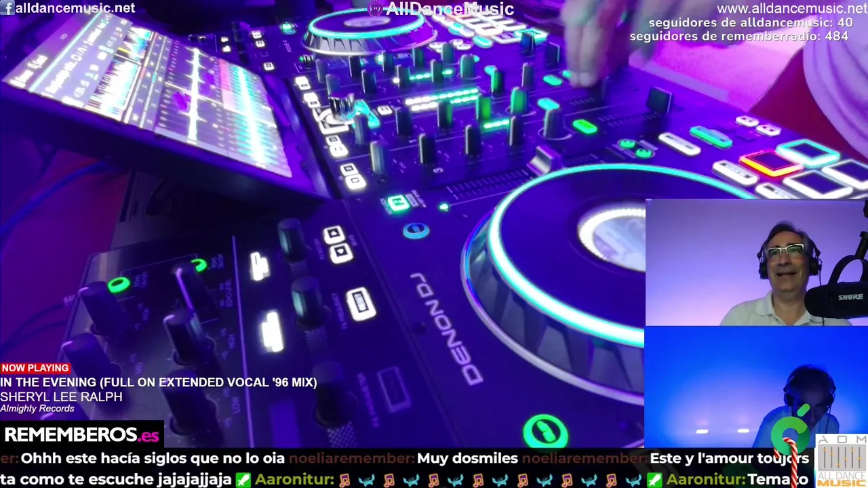Click the ADM All Dance Music logo
The width and height of the screenshot is (868, 488).
point(842,461)
